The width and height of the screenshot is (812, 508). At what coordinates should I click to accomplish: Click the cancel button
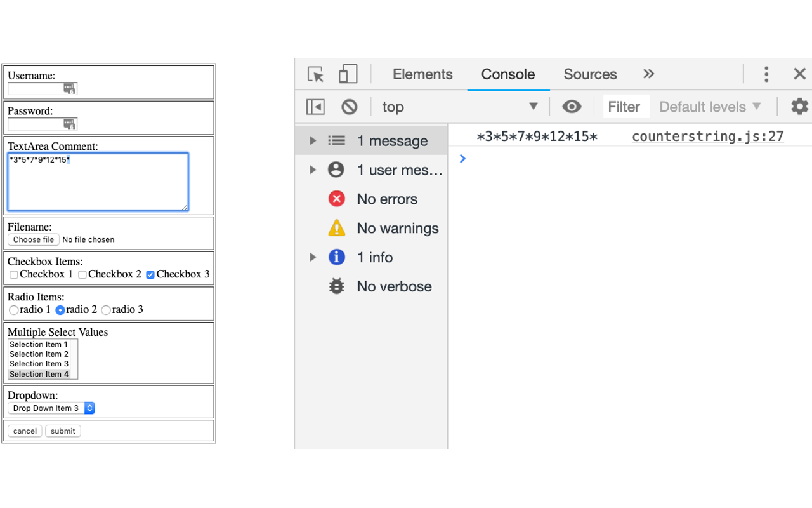[25, 431]
